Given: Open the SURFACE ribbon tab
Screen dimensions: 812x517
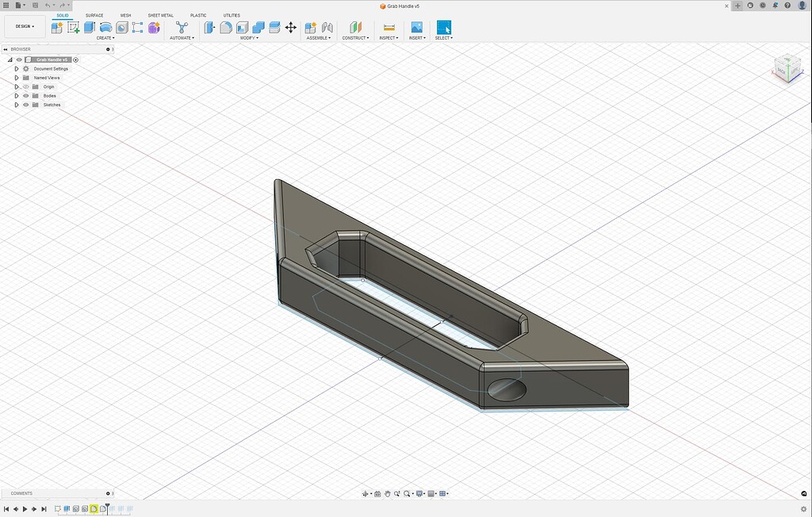Looking at the screenshot, I should click(94, 15).
